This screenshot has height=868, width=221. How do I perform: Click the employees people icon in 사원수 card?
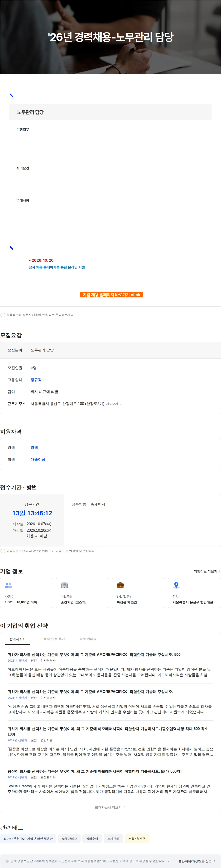pos(9,585)
